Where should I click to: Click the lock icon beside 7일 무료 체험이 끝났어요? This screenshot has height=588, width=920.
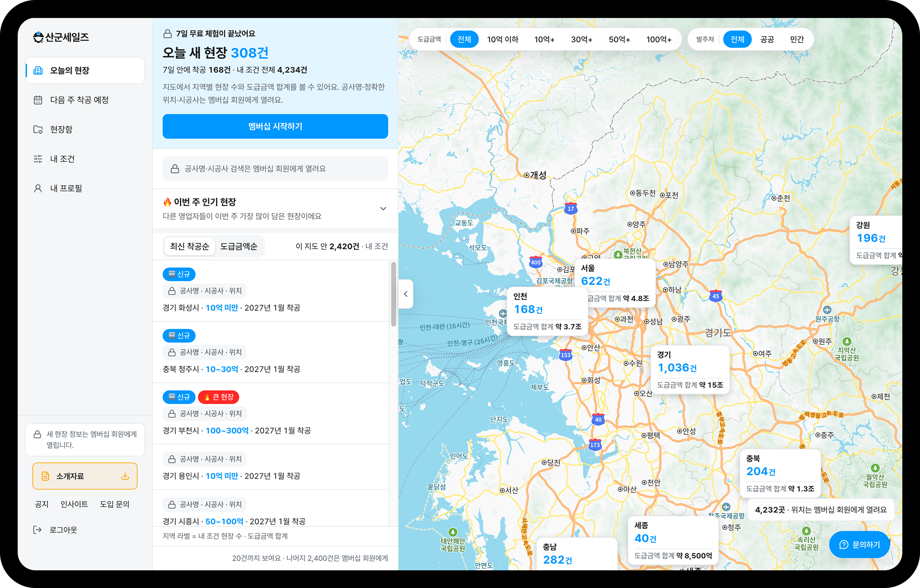[168, 34]
